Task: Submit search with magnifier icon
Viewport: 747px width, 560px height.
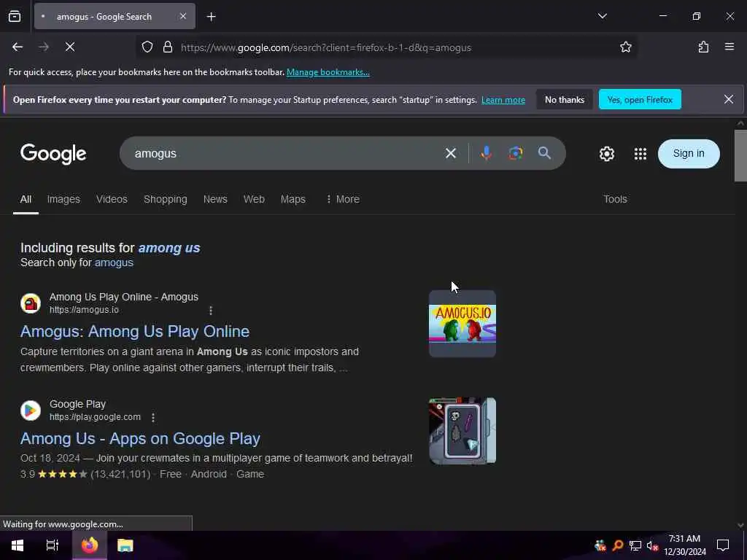Action: [x=544, y=153]
